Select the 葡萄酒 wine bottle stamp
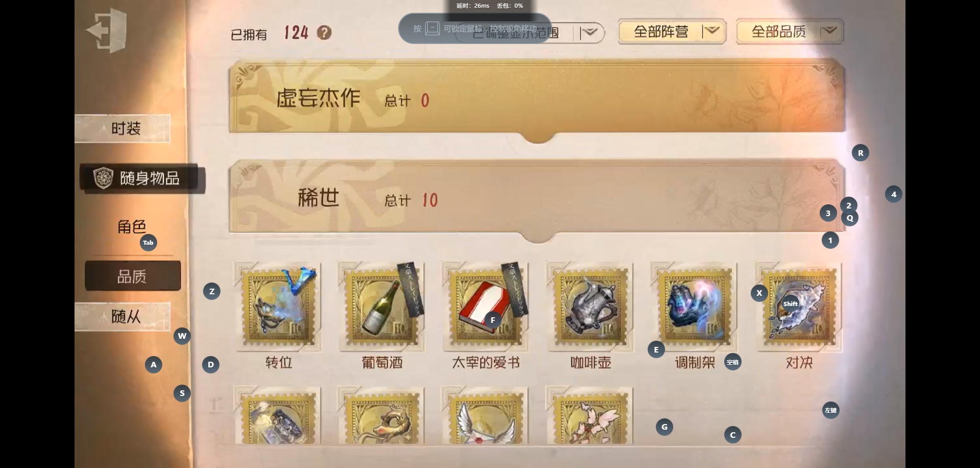 click(x=382, y=307)
